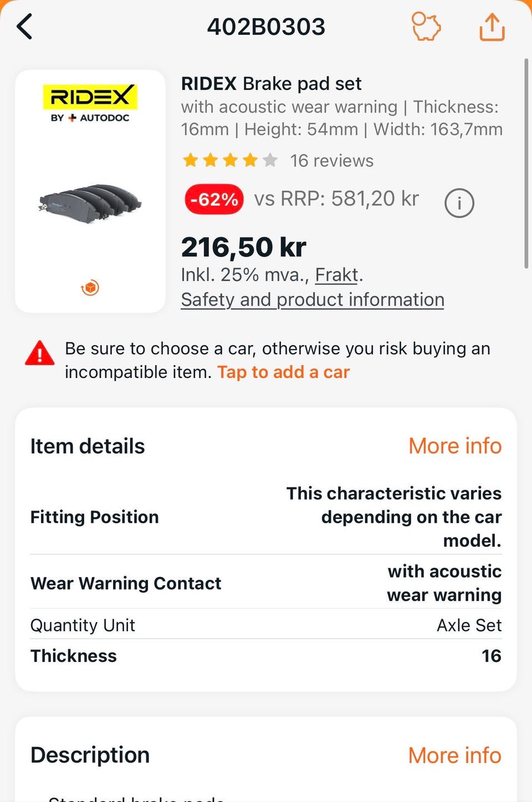Tap the star rating row
Screen dimensions: 532x802
click(x=230, y=161)
